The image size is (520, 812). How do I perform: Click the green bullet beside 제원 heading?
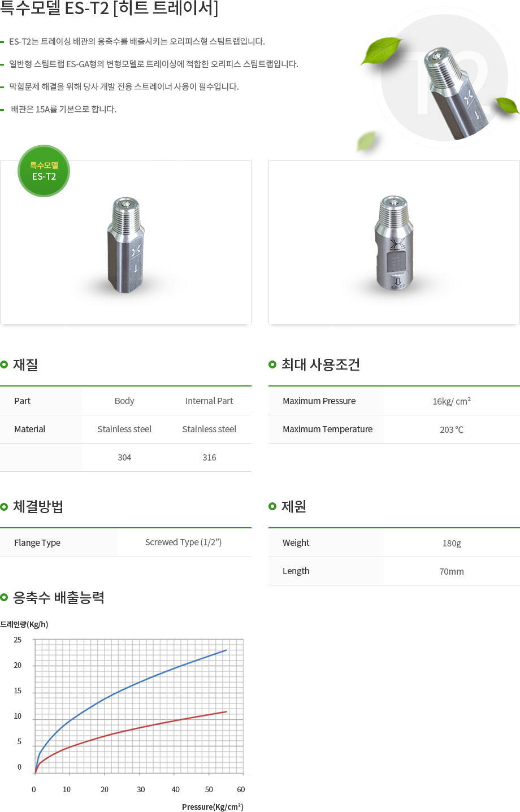(272, 506)
